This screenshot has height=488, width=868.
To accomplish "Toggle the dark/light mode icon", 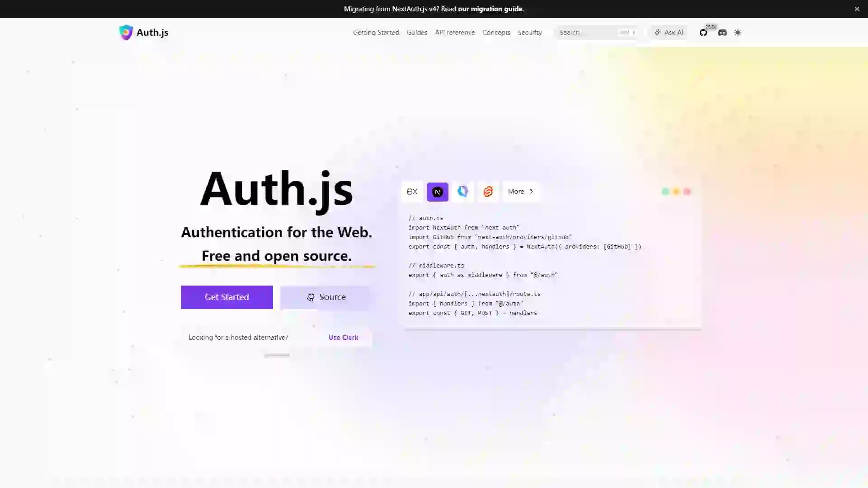I will pyautogui.click(x=737, y=32).
